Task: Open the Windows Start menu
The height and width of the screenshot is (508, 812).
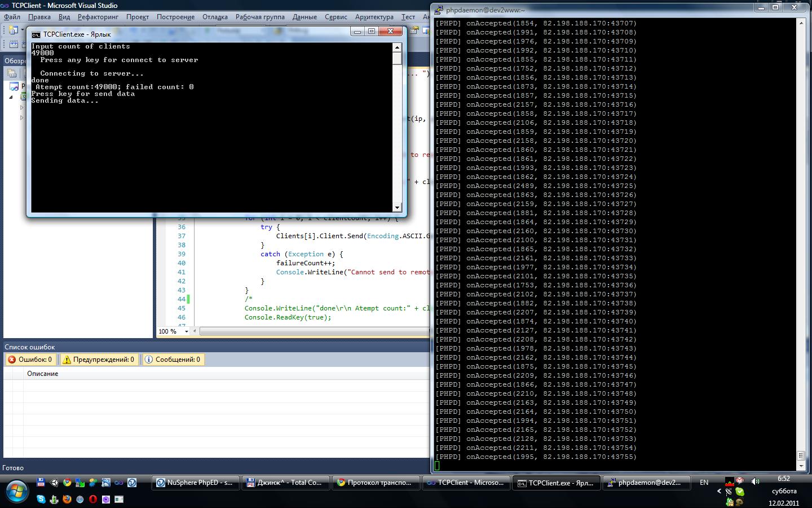Action: pyautogui.click(x=16, y=491)
